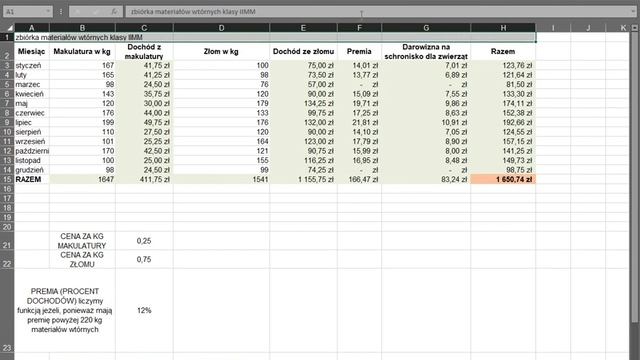Image resolution: width=640 pixels, height=360 pixels.
Task: Click the 'Dochód ze złomu' header cell
Action: click(303, 51)
